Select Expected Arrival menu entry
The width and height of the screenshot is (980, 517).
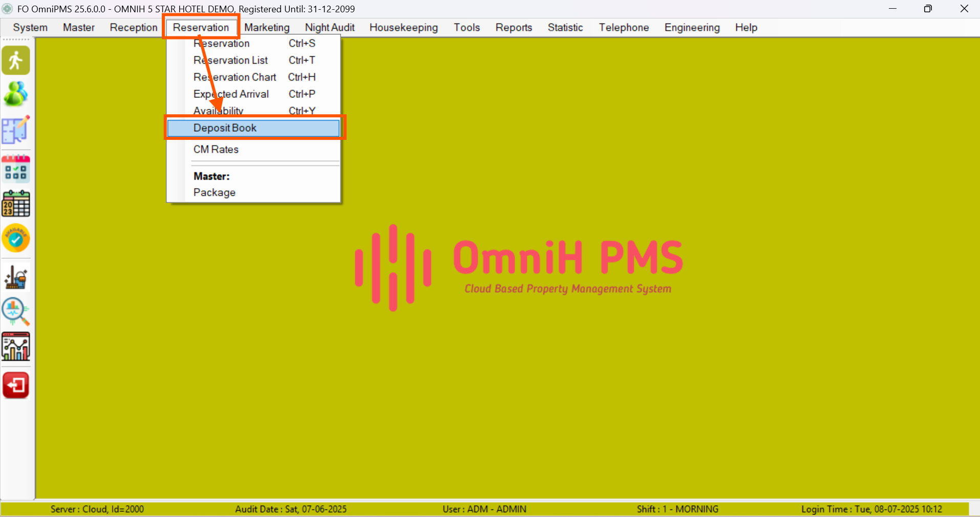(x=253, y=94)
